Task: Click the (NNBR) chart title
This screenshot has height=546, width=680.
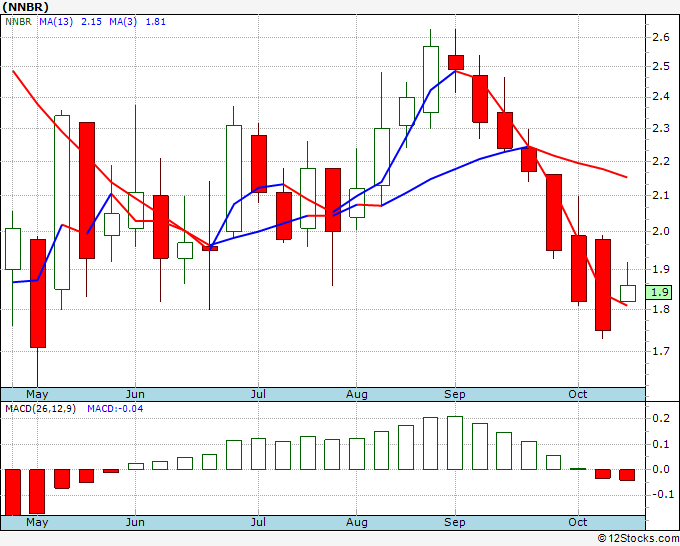Action: click(26, 7)
